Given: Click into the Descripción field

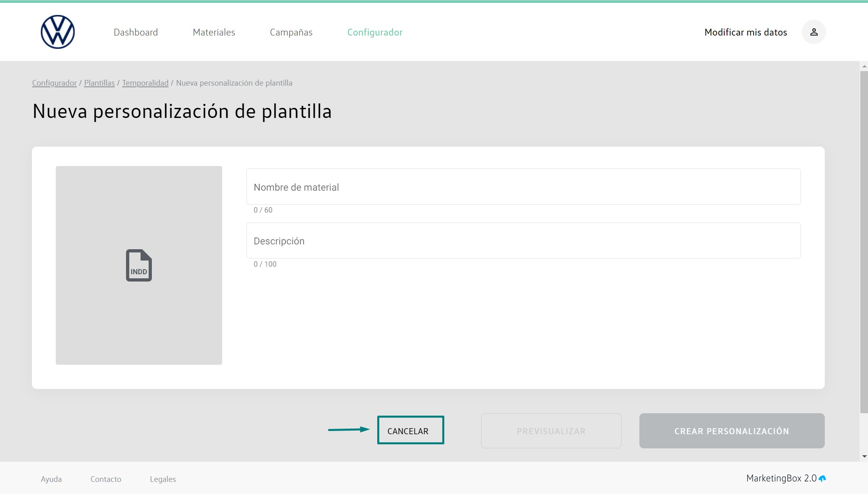Looking at the screenshot, I should click(x=523, y=241).
